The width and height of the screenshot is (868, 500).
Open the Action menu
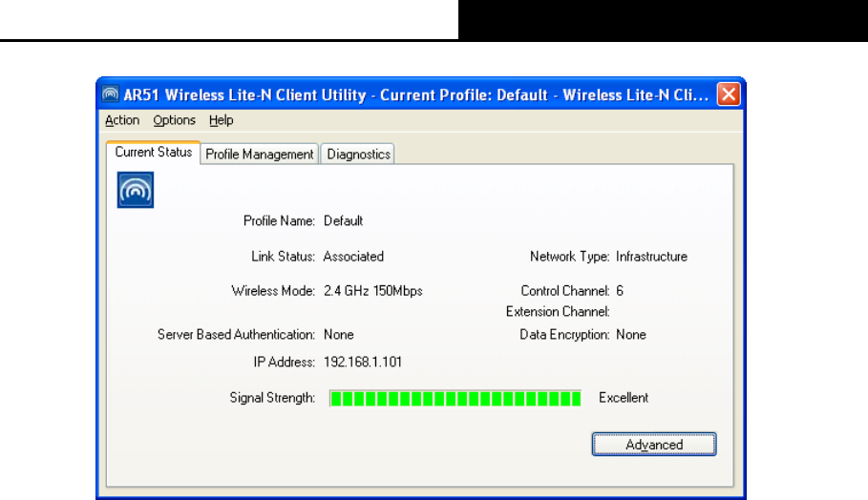click(122, 120)
